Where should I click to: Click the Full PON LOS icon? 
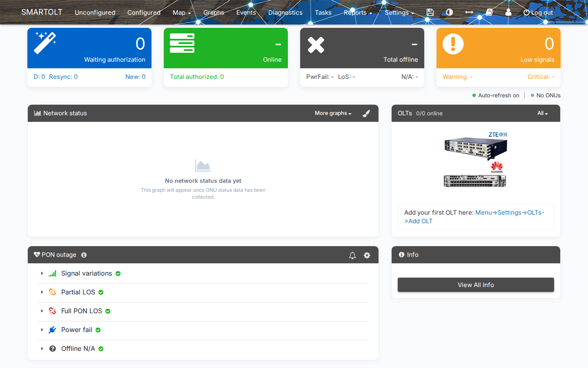[x=52, y=311]
